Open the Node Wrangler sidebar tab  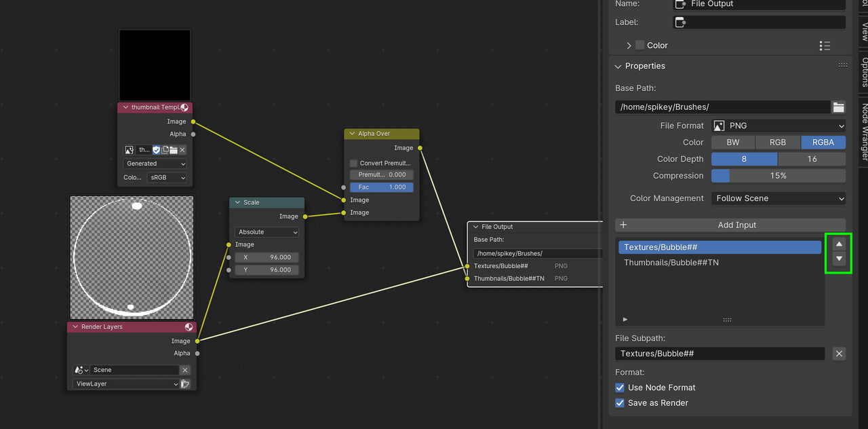865,132
